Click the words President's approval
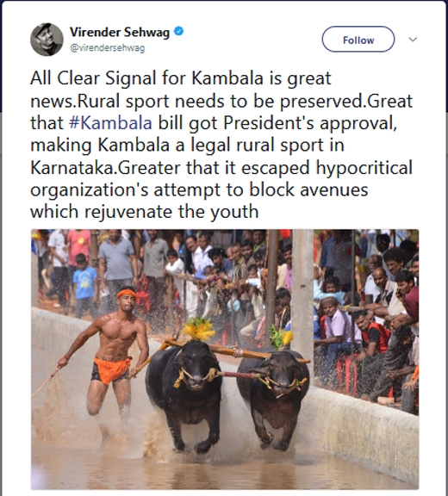Image resolution: width=448 pixels, height=496 pixels. coord(310,123)
